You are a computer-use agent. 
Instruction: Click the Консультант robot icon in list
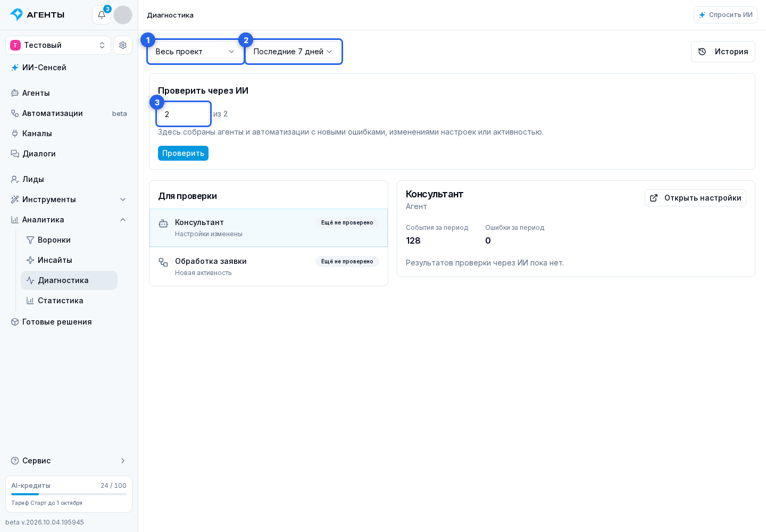(x=163, y=224)
